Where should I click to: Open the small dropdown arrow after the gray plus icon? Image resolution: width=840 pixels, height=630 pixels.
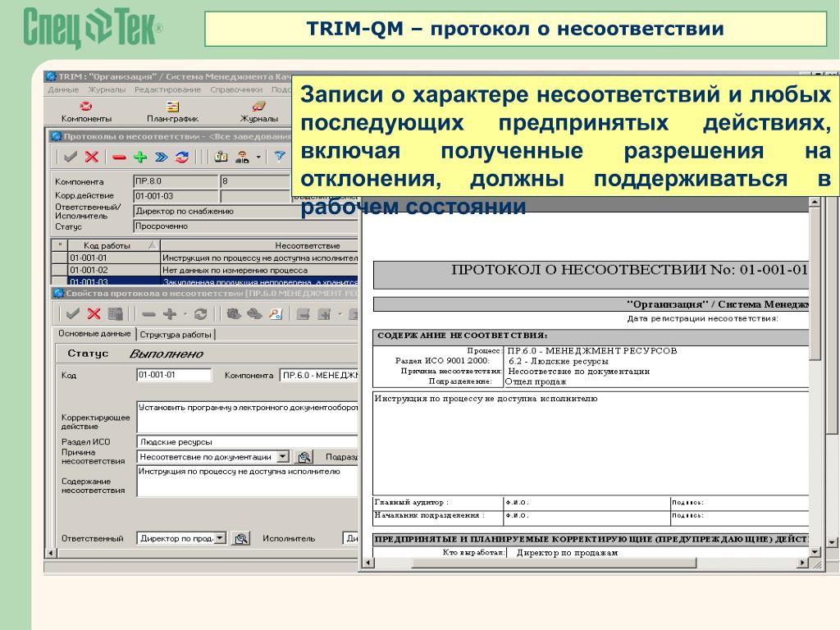pyautogui.click(x=185, y=314)
